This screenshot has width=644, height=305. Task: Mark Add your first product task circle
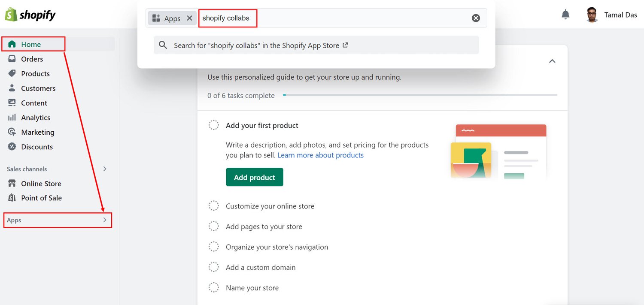pos(214,125)
